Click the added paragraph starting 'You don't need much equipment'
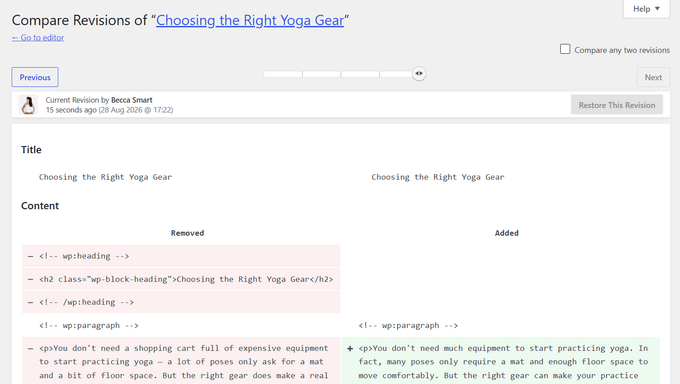The image size is (680, 384). pyautogui.click(x=500, y=361)
